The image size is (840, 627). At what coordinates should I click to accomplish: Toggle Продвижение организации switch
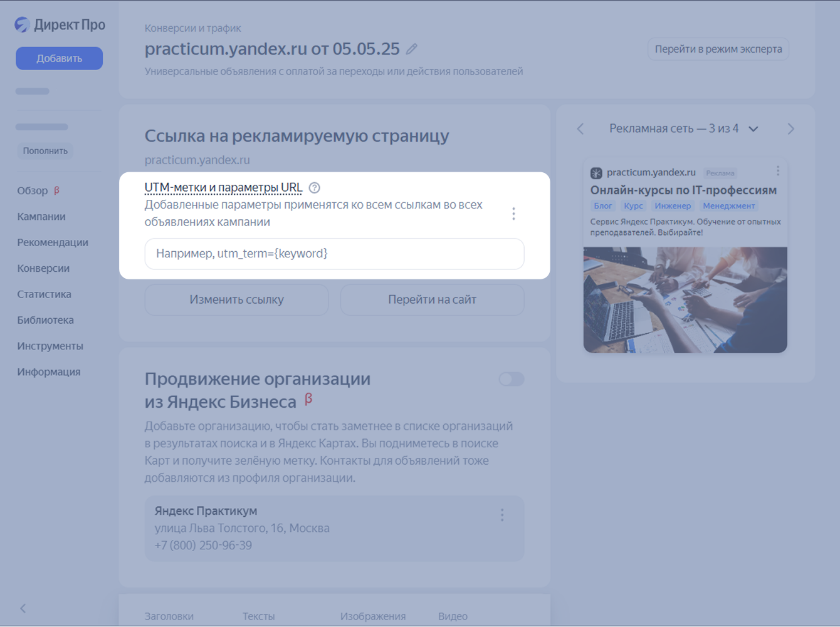512,379
